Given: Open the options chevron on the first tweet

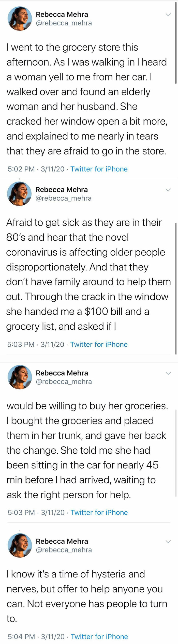Looking at the screenshot, I should click(168, 15).
